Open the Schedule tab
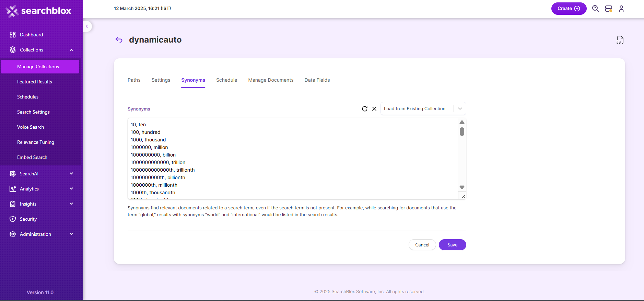The width and height of the screenshot is (644, 301). 227,80
